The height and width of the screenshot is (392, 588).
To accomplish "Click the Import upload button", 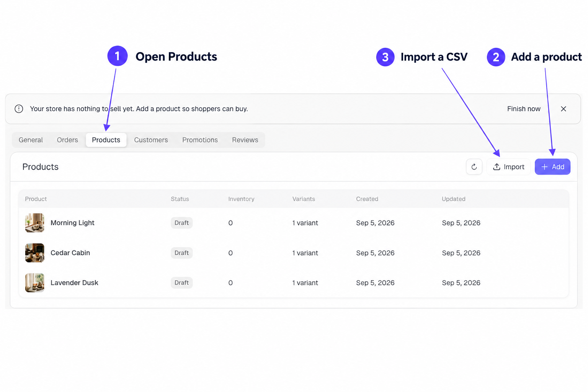I will point(508,167).
